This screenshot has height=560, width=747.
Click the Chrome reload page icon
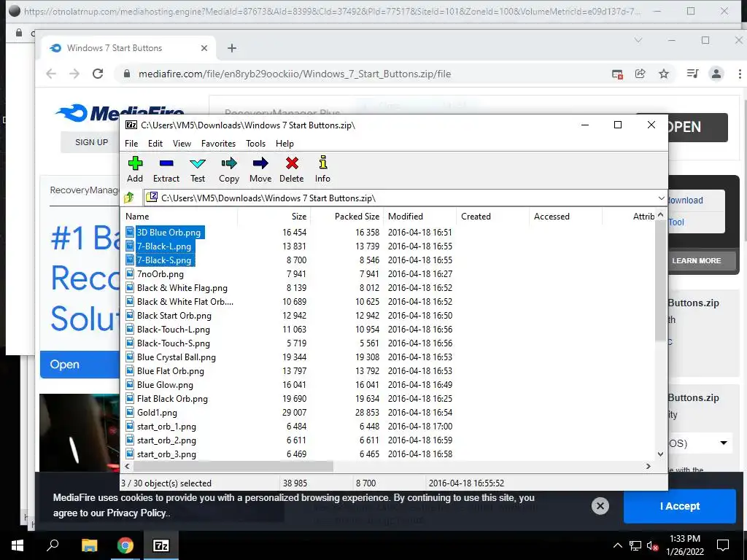[98, 74]
